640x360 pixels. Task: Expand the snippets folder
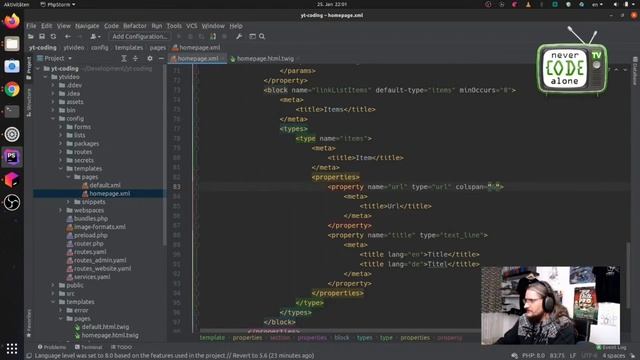pyautogui.click(x=68, y=202)
